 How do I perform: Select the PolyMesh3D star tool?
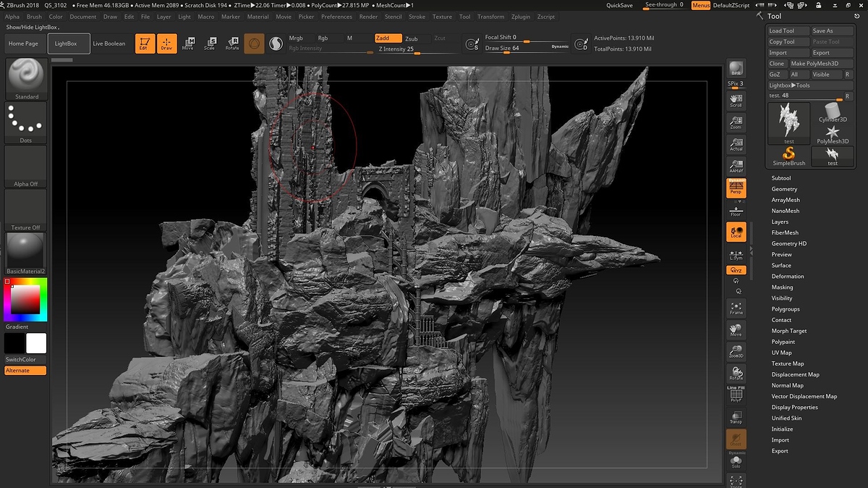tap(833, 135)
